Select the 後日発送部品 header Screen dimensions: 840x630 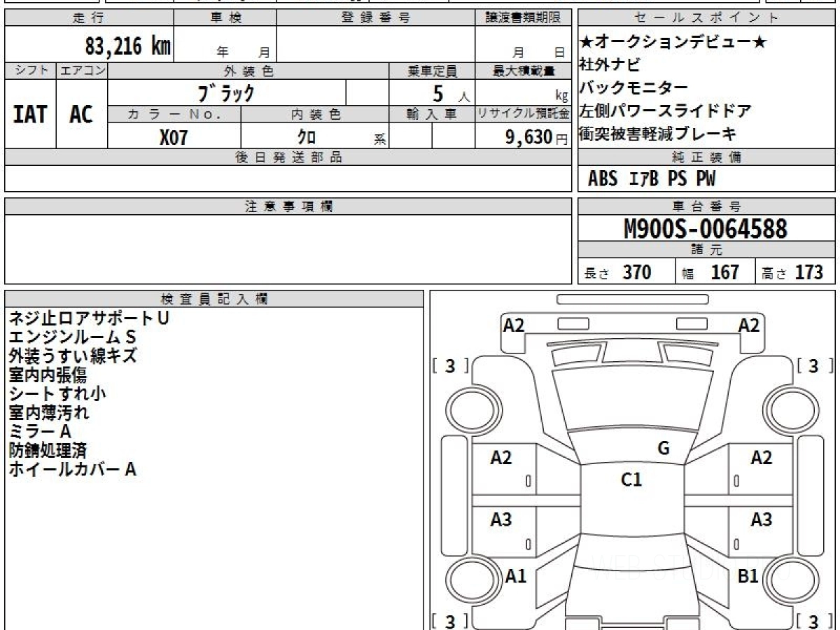point(288,157)
